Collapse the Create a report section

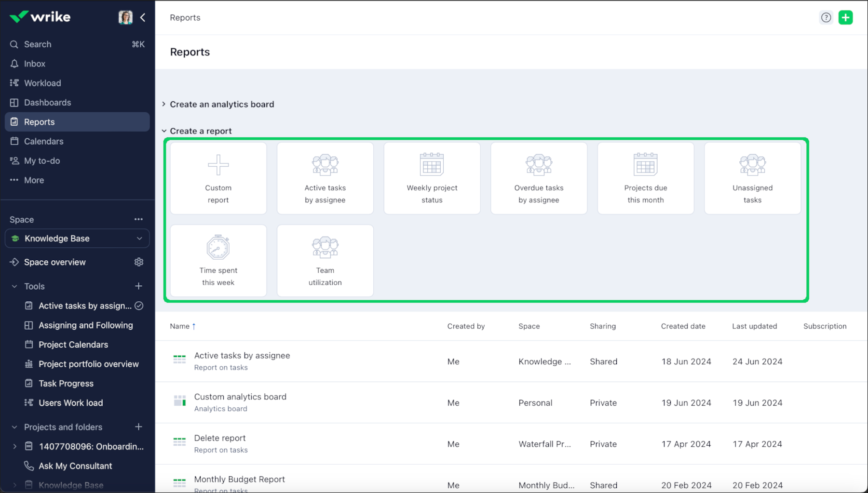click(x=164, y=131)
